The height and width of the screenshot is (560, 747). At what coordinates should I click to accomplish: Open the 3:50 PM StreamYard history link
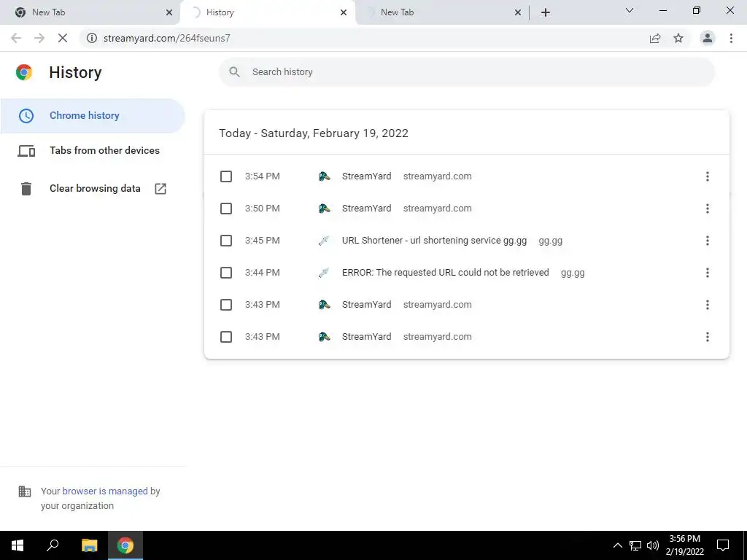pos(366,209)
